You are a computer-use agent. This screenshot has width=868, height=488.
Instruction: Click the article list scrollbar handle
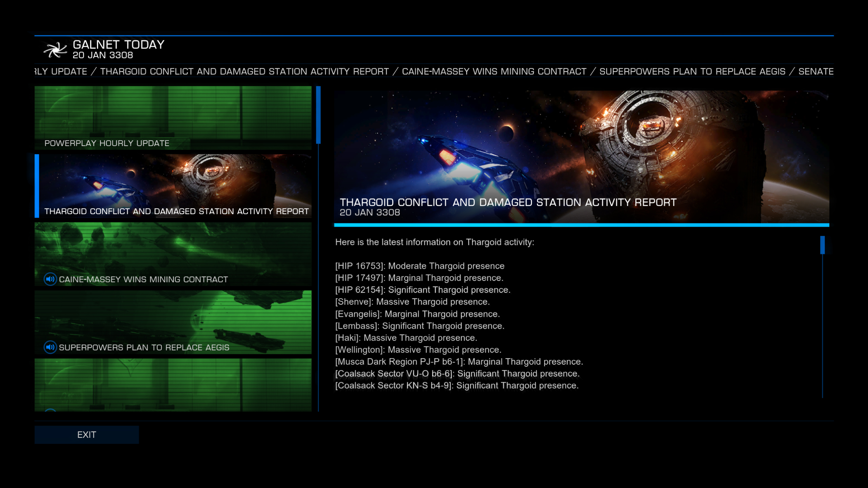(x=318, y=115)
